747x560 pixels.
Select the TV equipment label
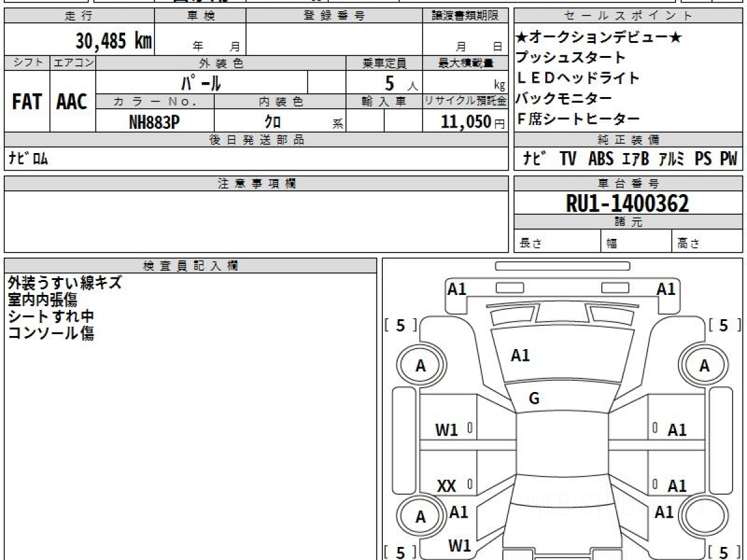coord(567,159)
